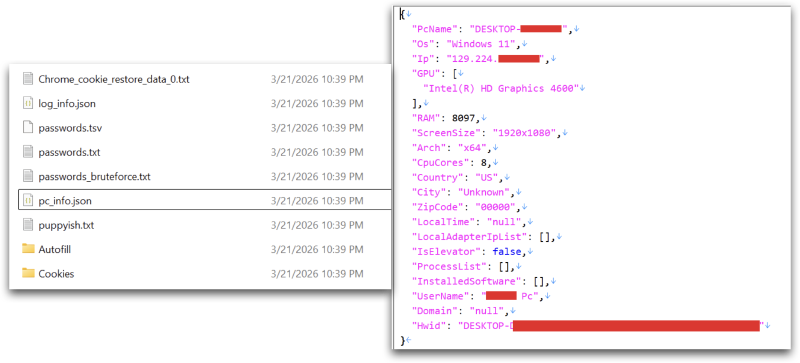Click the date modified of passwords.tsv
800x363 pixels.
pyautogui.click(x=317, y=128)
